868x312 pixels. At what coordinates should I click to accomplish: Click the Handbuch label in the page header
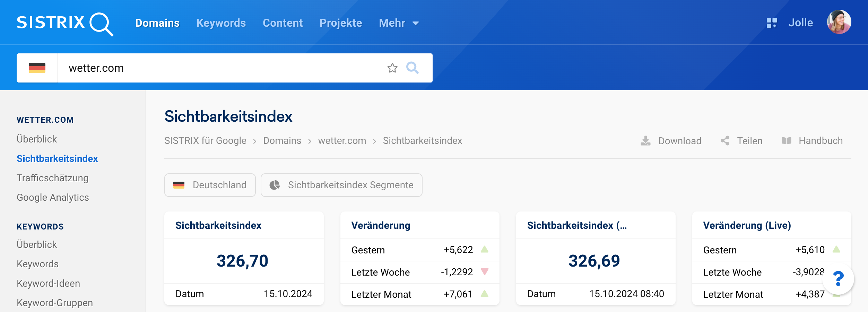[x=821, y=141]
